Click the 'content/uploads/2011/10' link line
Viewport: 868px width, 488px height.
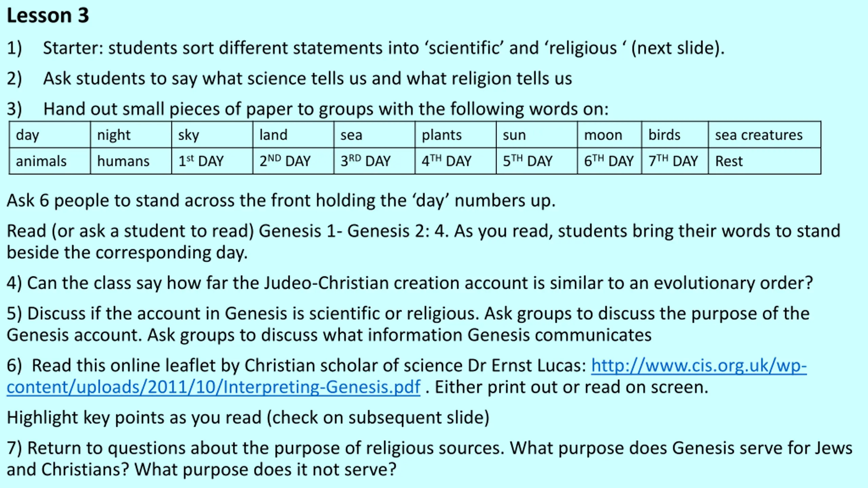[214, 387]
